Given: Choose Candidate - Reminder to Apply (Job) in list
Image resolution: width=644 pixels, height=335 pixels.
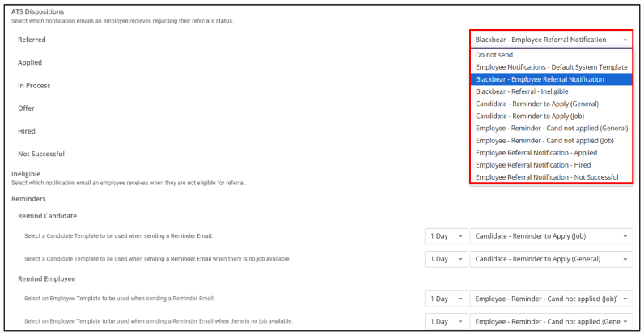Looking at the screenshot, I should pos(551,117).
